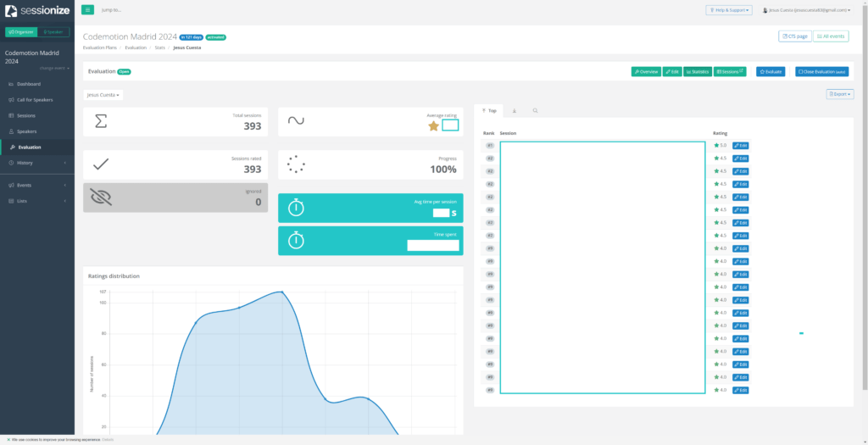Click the Rating column header
The height and width of the screenshot is (445, 868).
pos(721,133)
